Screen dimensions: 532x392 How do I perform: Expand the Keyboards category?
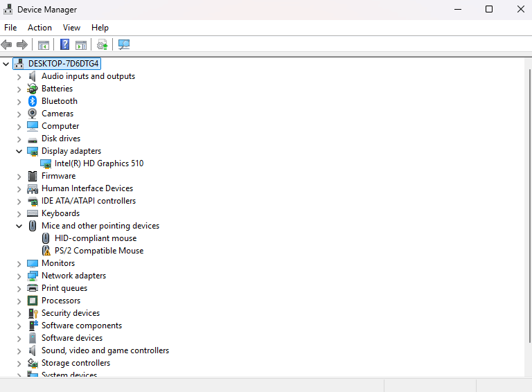click(x=19, y=214)
